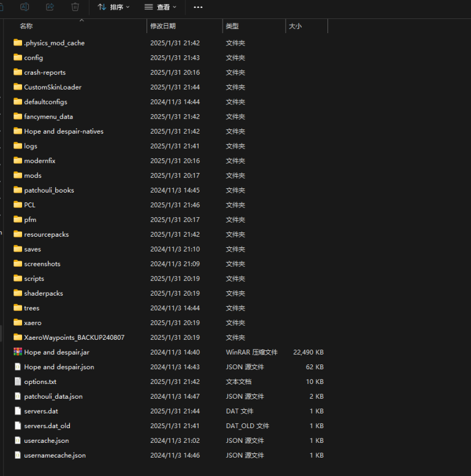Viewport: 471px width, 476px height.
Task: Click the Rename icon in the toolbar
Action: pos(25,7)
